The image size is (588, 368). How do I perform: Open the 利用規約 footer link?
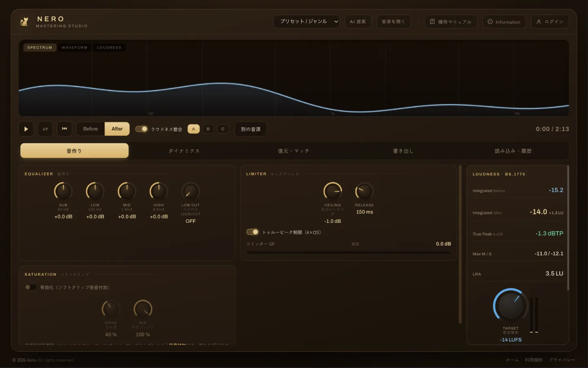click(534, 360)
